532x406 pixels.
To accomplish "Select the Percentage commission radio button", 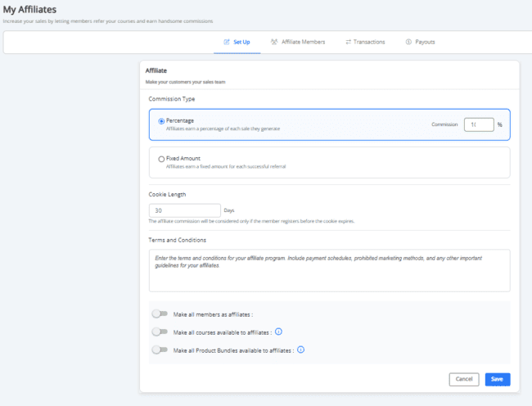I will (x=161, y=121).
